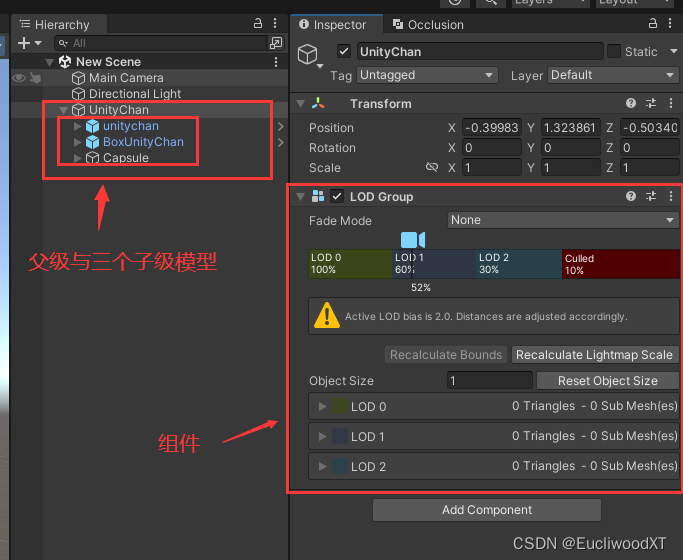The width and height of the screenshot is (683, 560).
Task: Collapse the Transform component
Action: point(300,104)
